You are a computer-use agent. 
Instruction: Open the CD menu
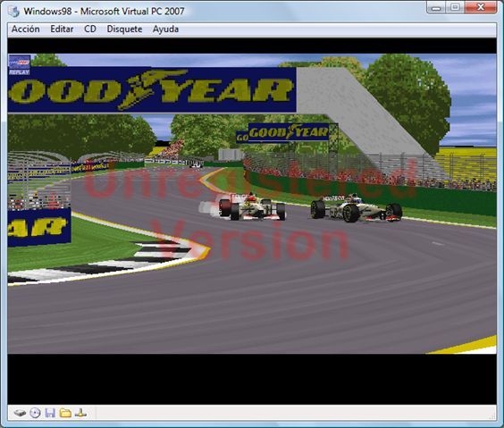coord(90,29)
